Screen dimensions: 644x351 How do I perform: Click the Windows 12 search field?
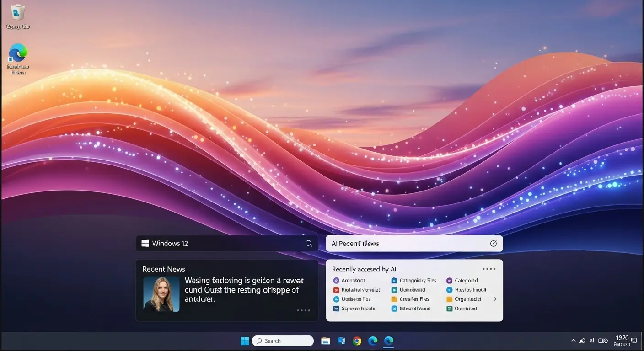[227, 244]
